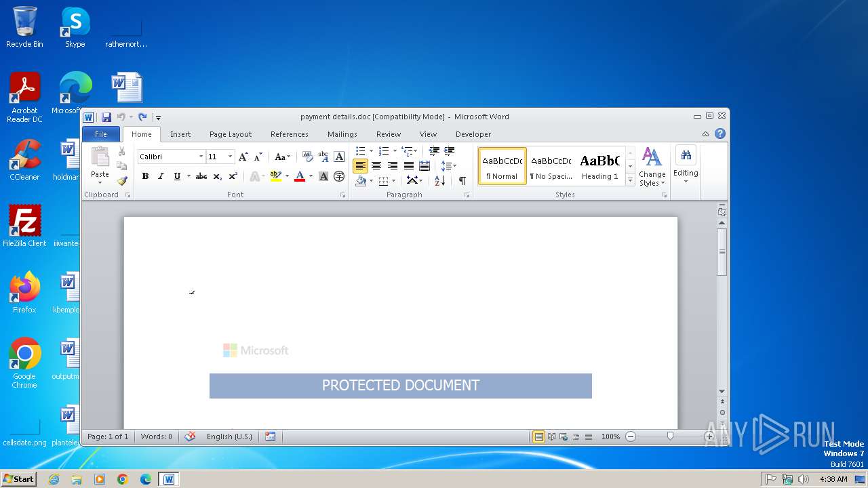
Task: Switch to Outline view
Action: coord(576,436)
